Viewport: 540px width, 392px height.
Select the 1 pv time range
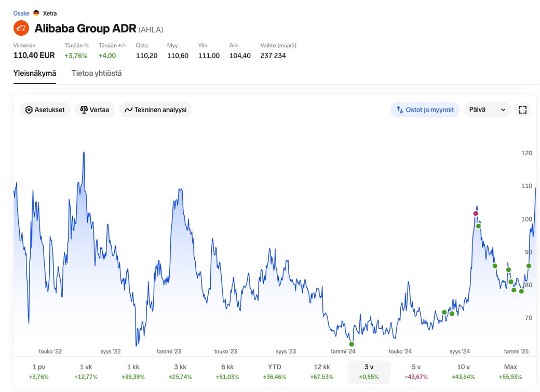38,372
